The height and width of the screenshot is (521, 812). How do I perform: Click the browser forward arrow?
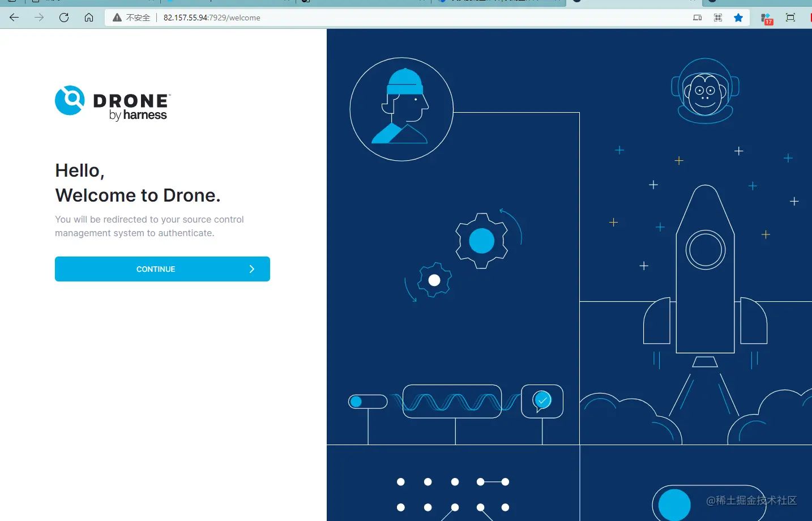coord(39,18)
